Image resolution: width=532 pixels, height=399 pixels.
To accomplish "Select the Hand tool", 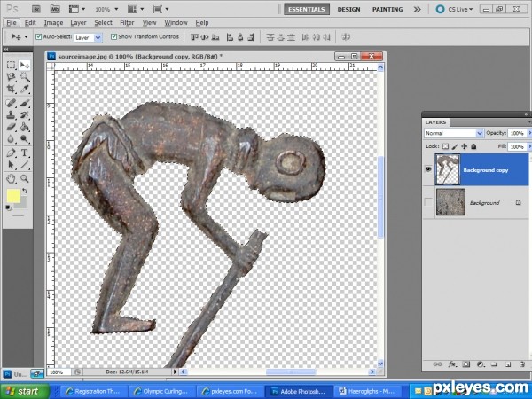I will click(12, 178).
